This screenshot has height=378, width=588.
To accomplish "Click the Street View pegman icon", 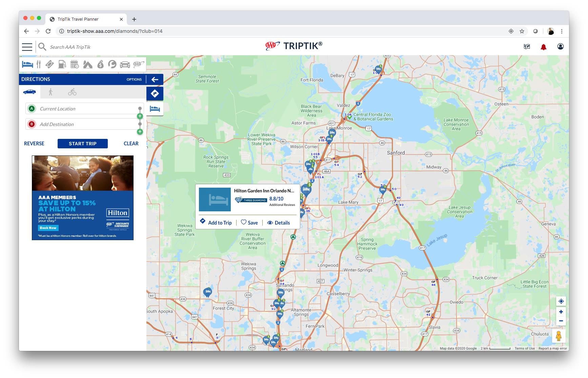I will pos(559,336).
